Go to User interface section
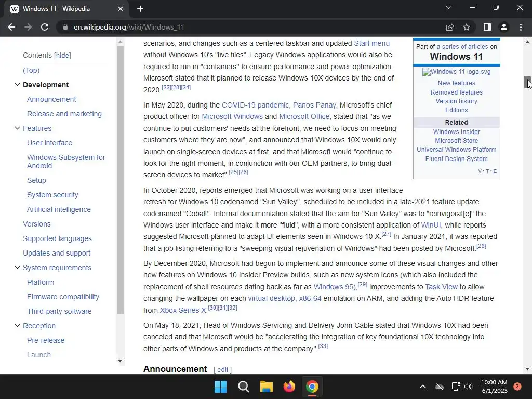Image resolution: width=532 pixels, height=399 pixels. (49, 143)
